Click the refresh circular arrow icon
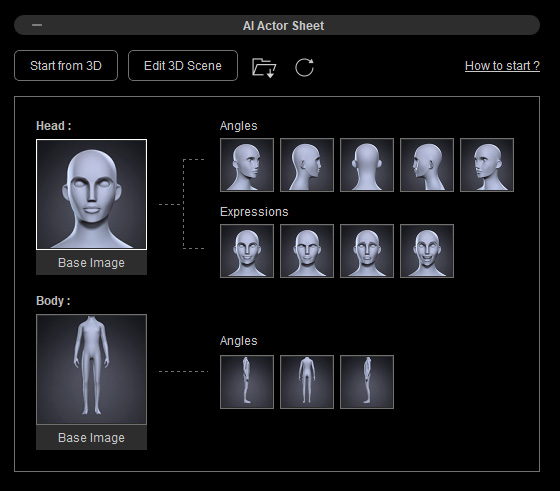The height and width of the screenshot is (491, 560). click(305, 67)
